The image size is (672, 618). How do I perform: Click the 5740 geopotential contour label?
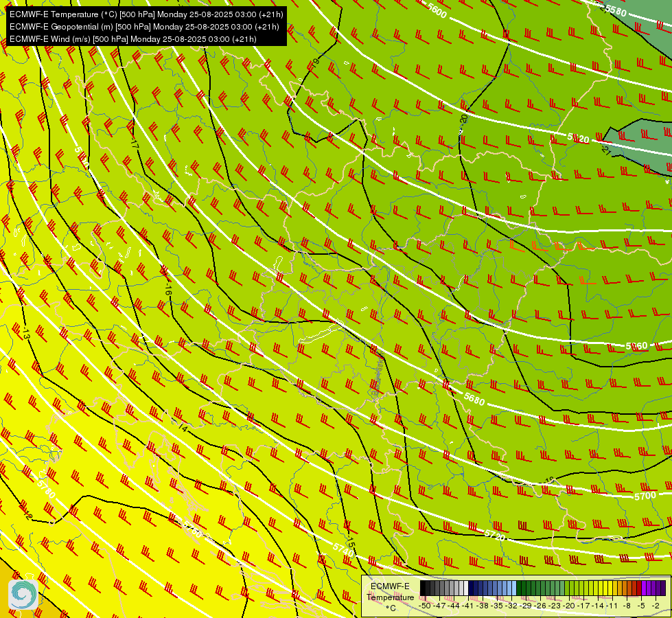tap(343, 550)
